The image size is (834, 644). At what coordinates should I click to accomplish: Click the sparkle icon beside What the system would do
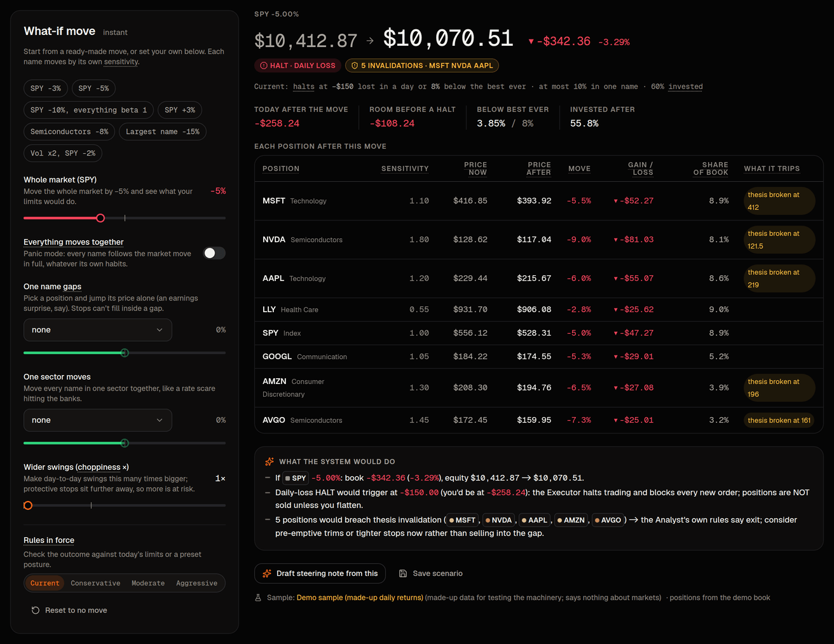[270, 462]
